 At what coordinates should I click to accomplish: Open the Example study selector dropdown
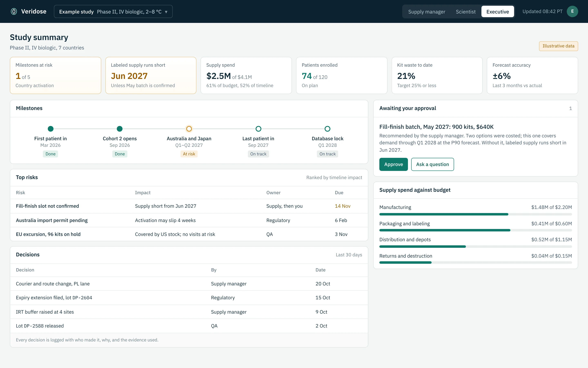(113, 11)
